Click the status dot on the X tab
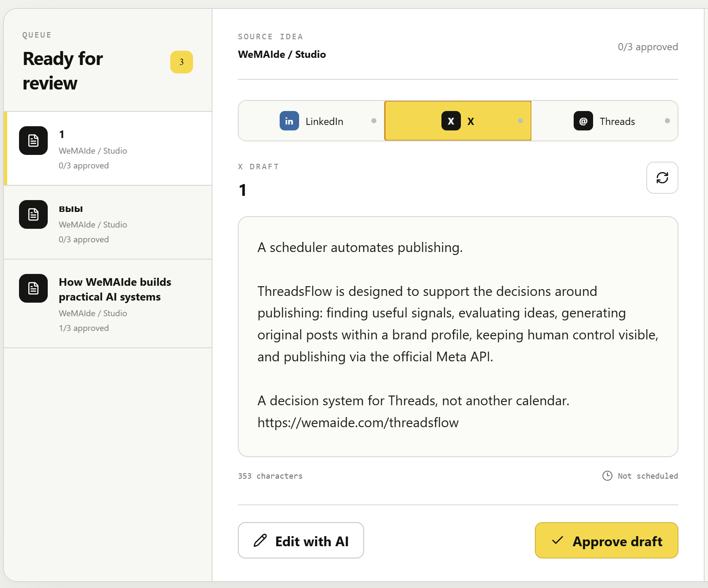Viewport: 708px width, 588px height. (520, 121)
